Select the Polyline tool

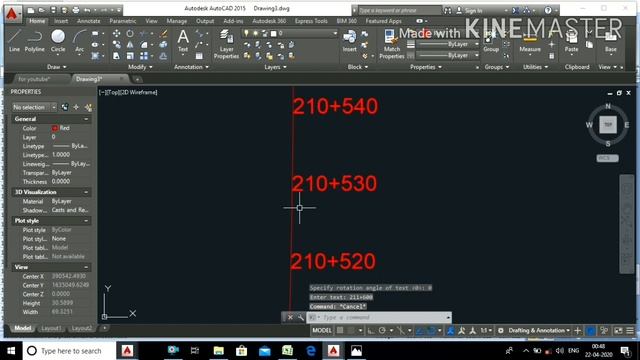point(35,41)
